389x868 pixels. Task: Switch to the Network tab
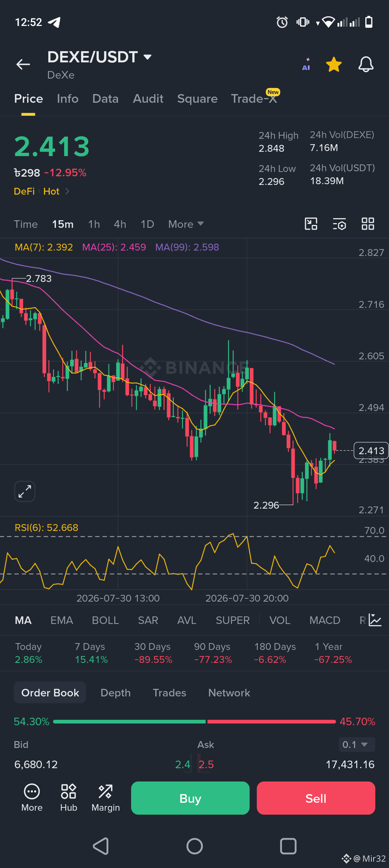(229, 692)
